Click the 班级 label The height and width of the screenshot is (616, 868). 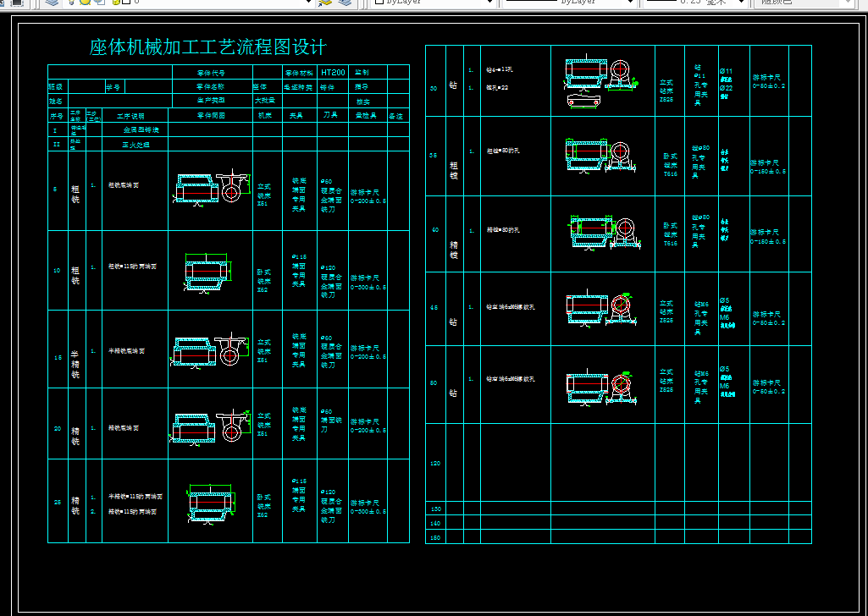[56, 87]
